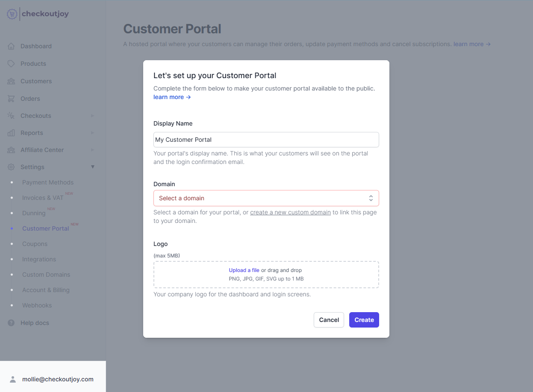Open the Affiliate Center icon
Screen dimensions: 533x392
pyautogui.click(x=12, y=149)
